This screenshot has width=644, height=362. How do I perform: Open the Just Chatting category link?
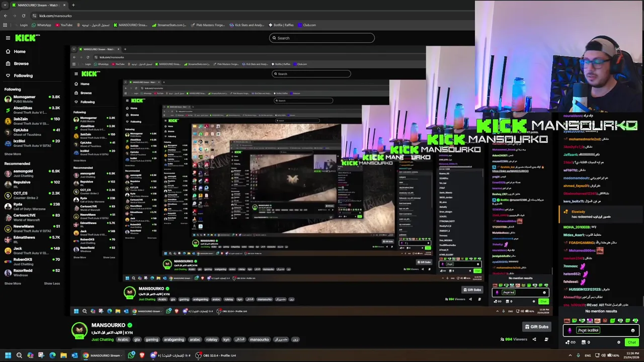(103, 339)
